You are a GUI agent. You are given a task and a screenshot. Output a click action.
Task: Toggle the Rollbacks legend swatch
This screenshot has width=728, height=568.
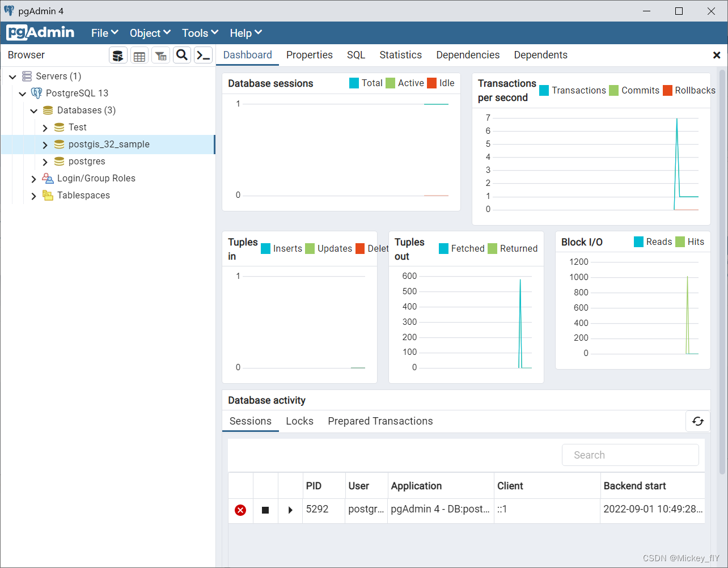point(667,90)
